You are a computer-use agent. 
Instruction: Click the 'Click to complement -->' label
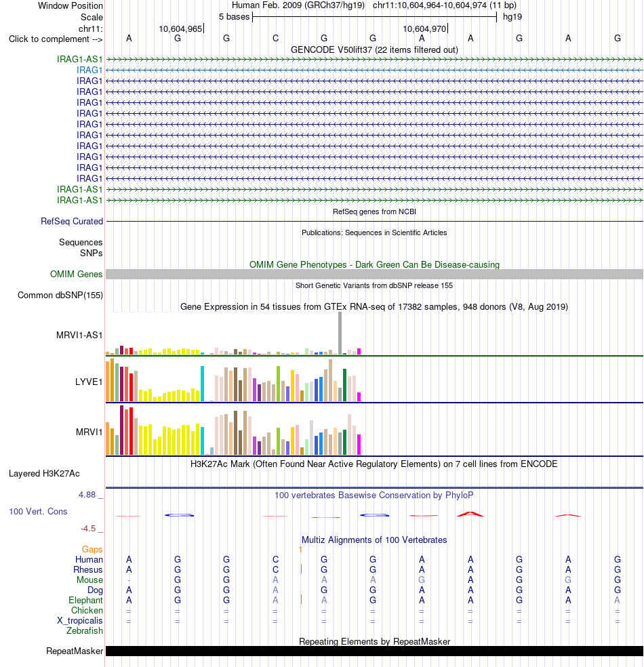pyautogui.click(x=56, y=39)
